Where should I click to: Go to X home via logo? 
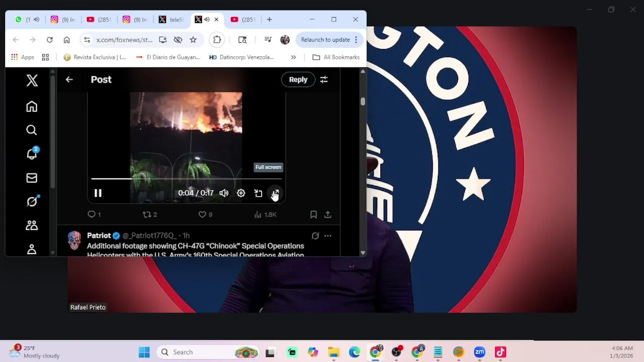click(32, 80)
